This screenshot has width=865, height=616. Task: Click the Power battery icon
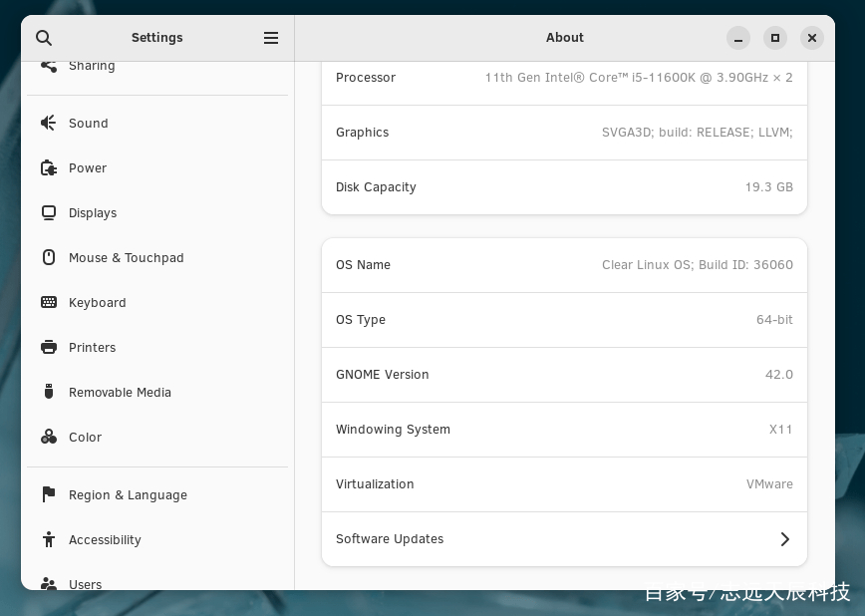[x=49, y=167]
